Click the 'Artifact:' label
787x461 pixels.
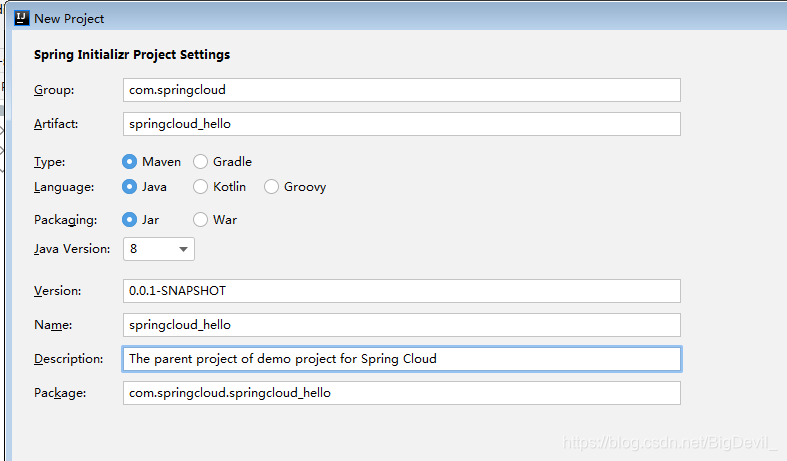[56, 124]
